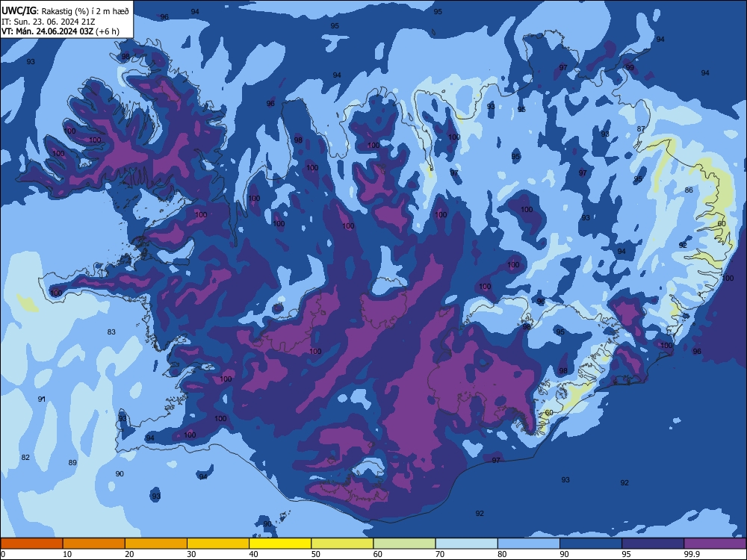Pick the 20–30 amber legend swatch
747x560 pixels.
click(x=156, y=544)
